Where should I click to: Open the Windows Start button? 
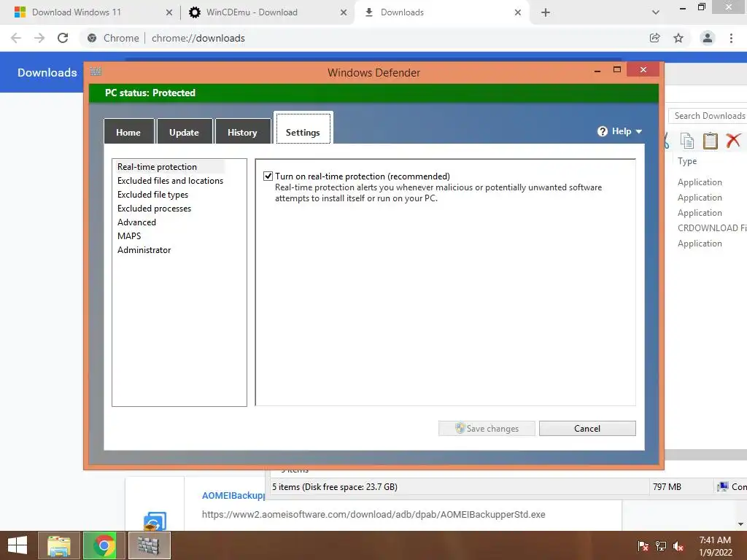tap(18, 545)
